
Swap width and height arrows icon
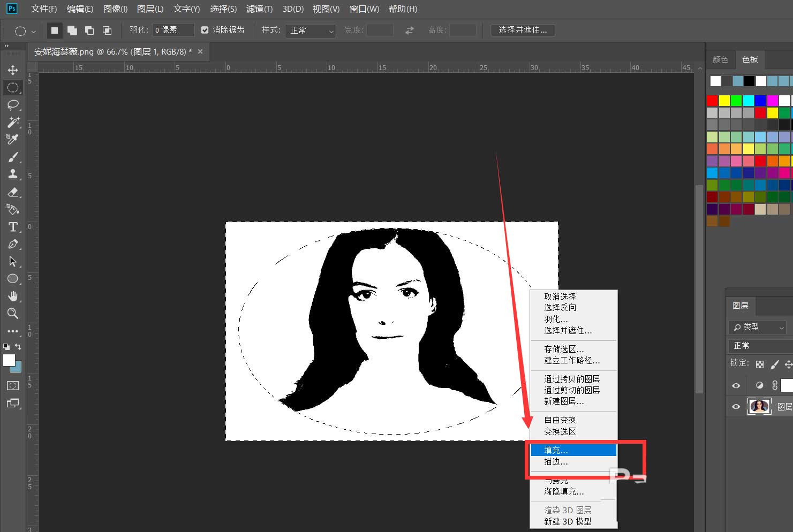pos(410,31)
